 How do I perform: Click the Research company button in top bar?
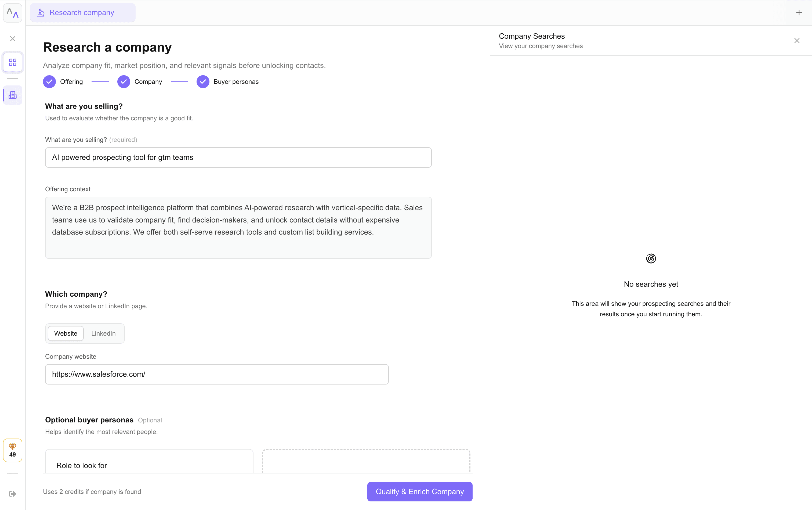(82, 12)
